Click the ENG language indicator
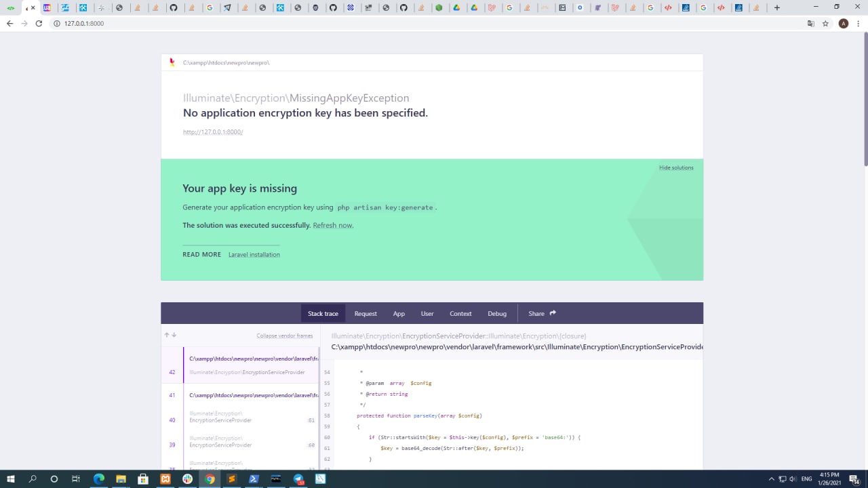 click(807, 479)
